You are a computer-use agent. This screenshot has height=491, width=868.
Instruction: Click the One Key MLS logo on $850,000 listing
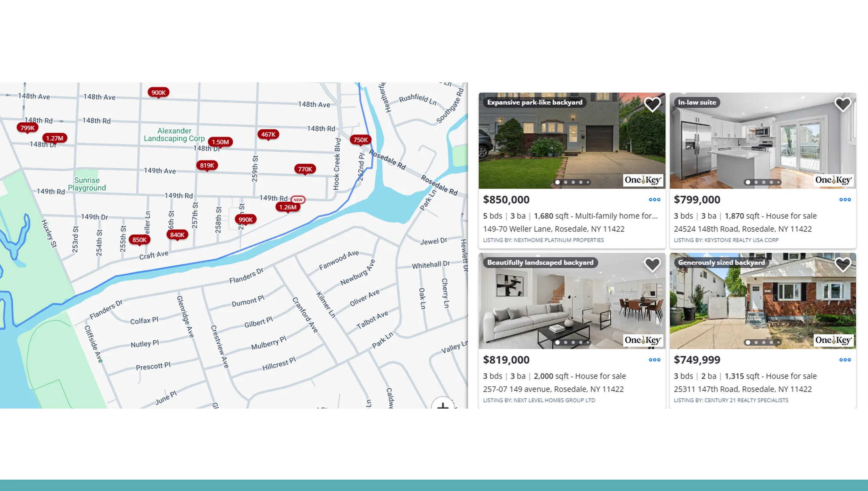[x=642, y=180]
